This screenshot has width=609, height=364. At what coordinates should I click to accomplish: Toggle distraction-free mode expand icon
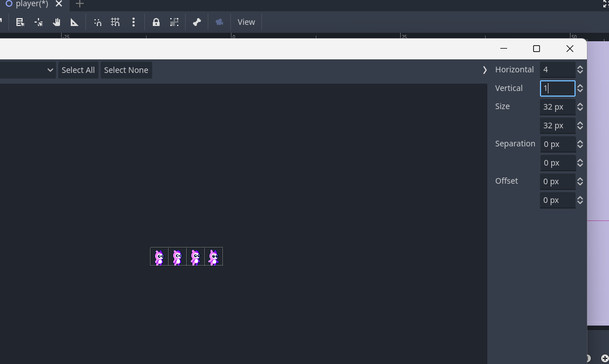coord(606,4)
